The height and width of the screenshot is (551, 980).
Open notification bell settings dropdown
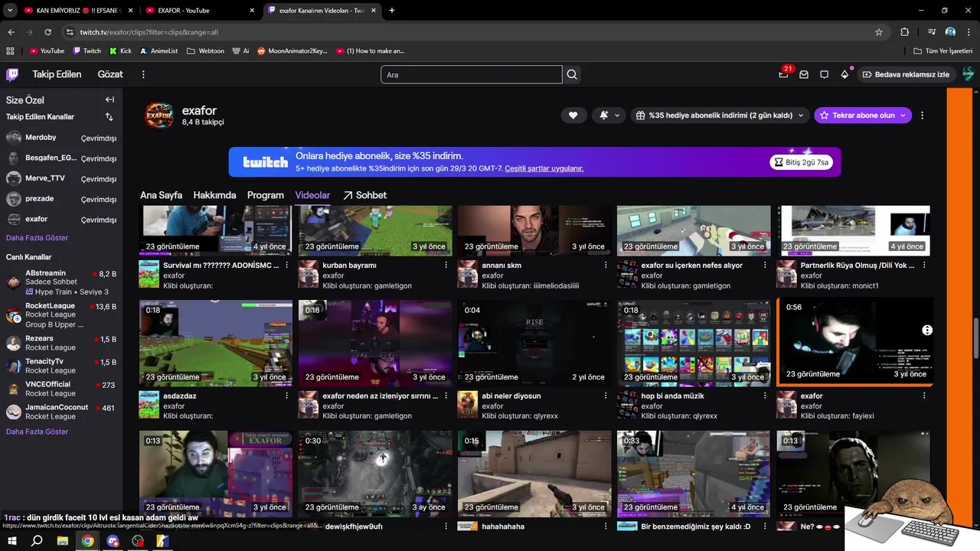[609, 116]
